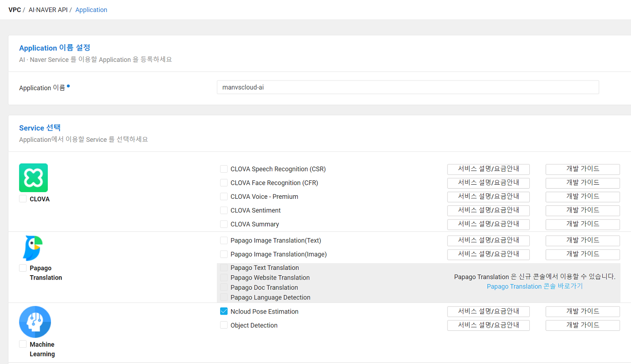Viewport: 631px width, 364px height.
Task: Enable the Object Detection service
Action: tap(224, 325)
